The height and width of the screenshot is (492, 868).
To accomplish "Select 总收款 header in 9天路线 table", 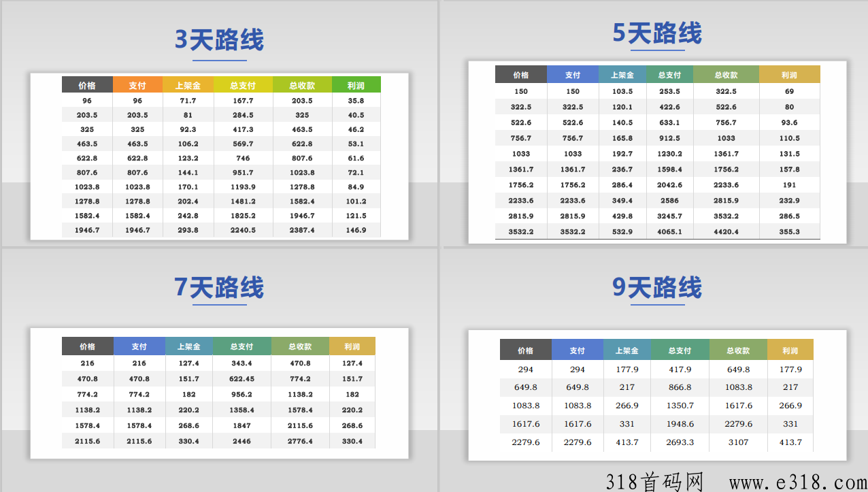I will pos(738,350).
